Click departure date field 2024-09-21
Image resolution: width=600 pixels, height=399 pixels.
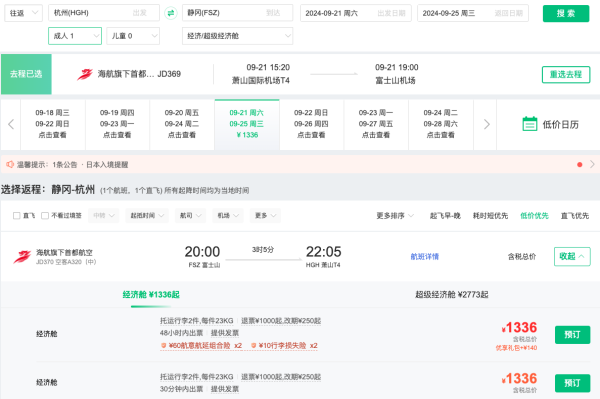click(x=356, y=13)
